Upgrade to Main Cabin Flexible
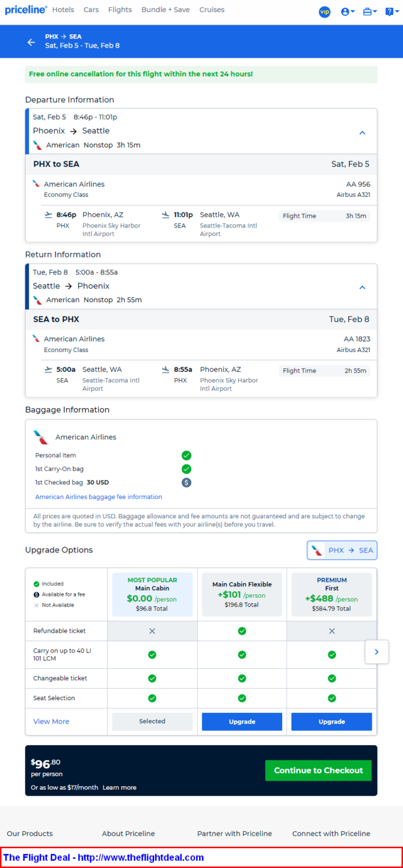 click(242, 722)
